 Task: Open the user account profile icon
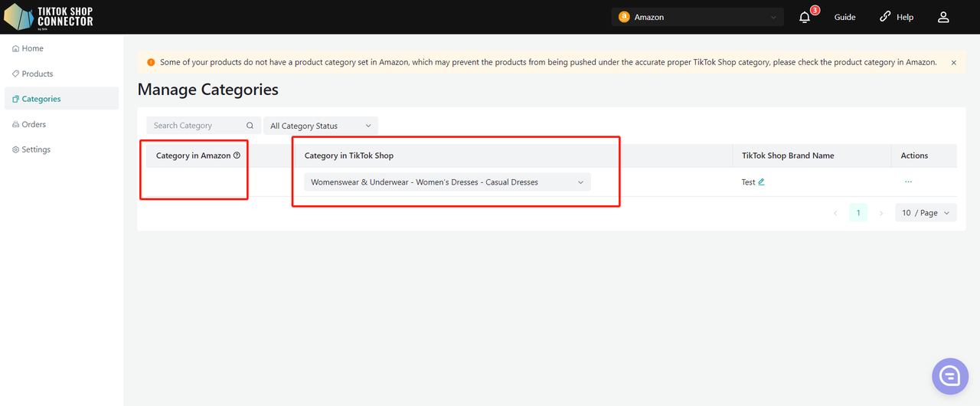coord(943,17)
